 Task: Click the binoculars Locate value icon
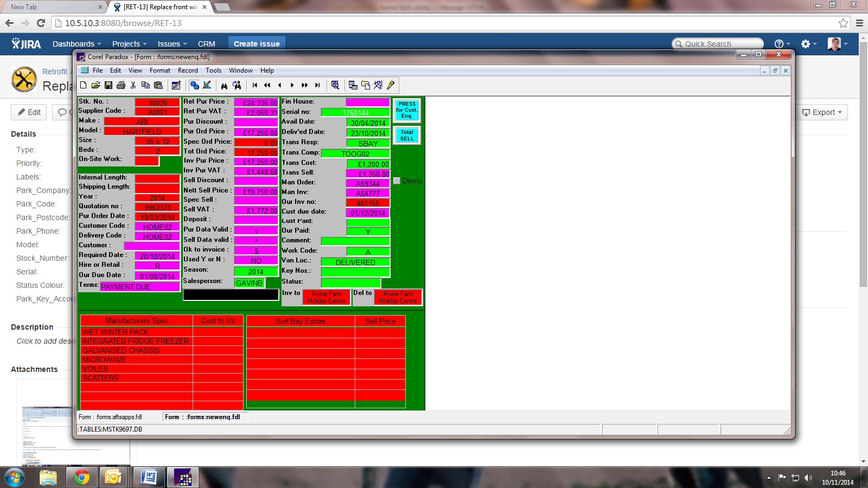click(224, 85)
